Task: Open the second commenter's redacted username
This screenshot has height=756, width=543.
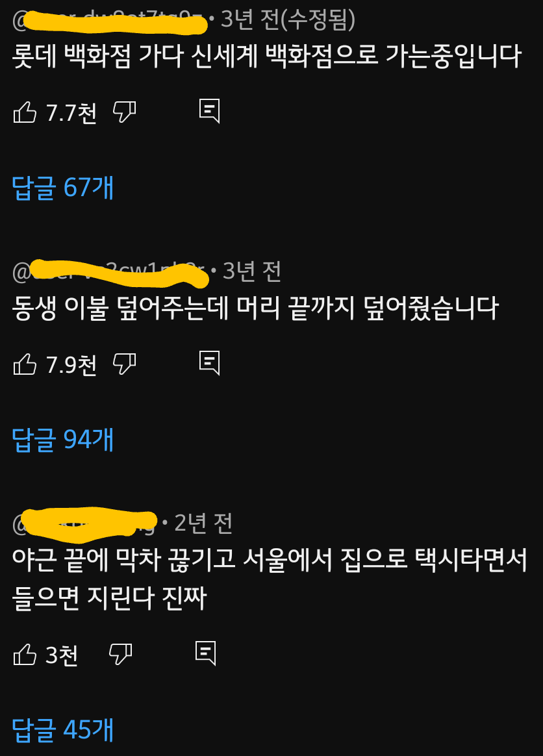Action: click(110, 273)
